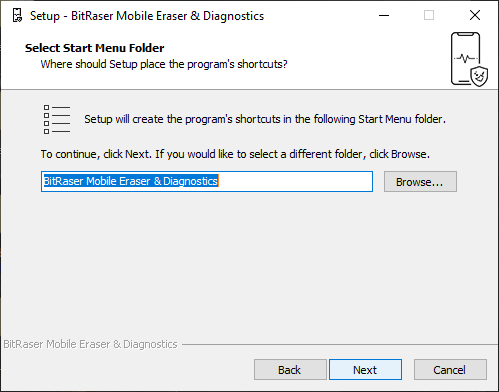This screenshot has width=499, height=392.
Task: Click the setup icon in title bar
Action: [17, 15]
